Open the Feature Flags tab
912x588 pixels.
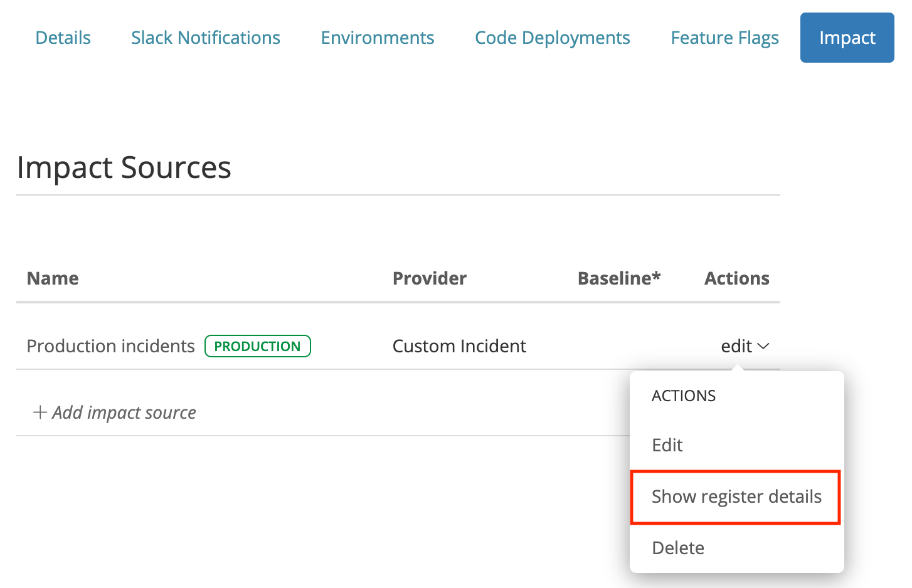click(724, 38)
